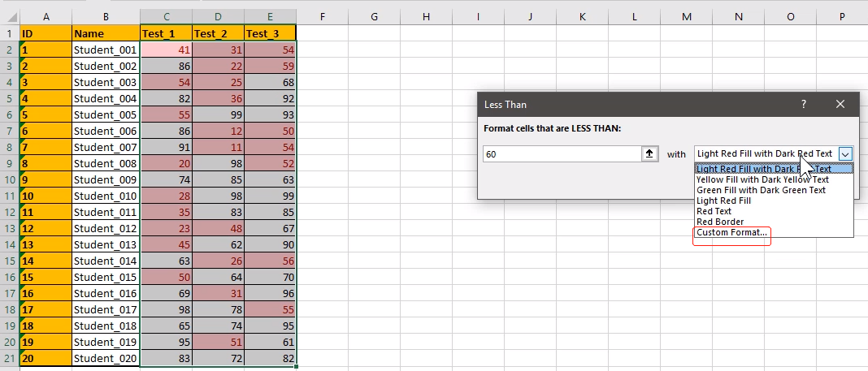This screenshot has width=868, height=371.
Task: Click Student_014's Test_3 score 56
Action: click(x=270, y=261)
